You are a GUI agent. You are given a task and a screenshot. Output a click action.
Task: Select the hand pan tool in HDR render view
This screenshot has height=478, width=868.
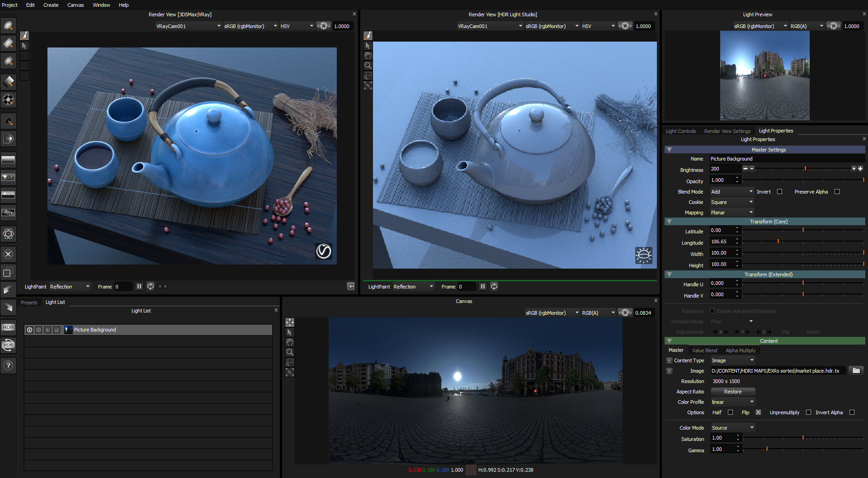pos(368,56)
